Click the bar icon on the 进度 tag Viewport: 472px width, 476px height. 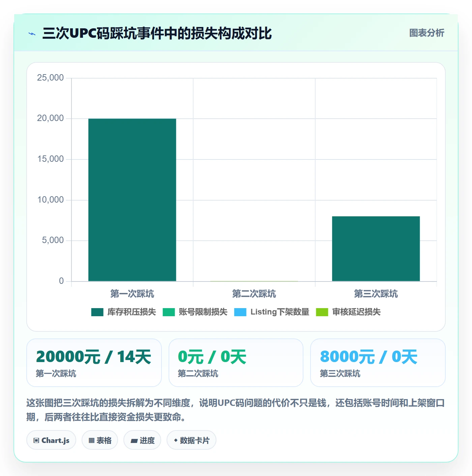134,441
